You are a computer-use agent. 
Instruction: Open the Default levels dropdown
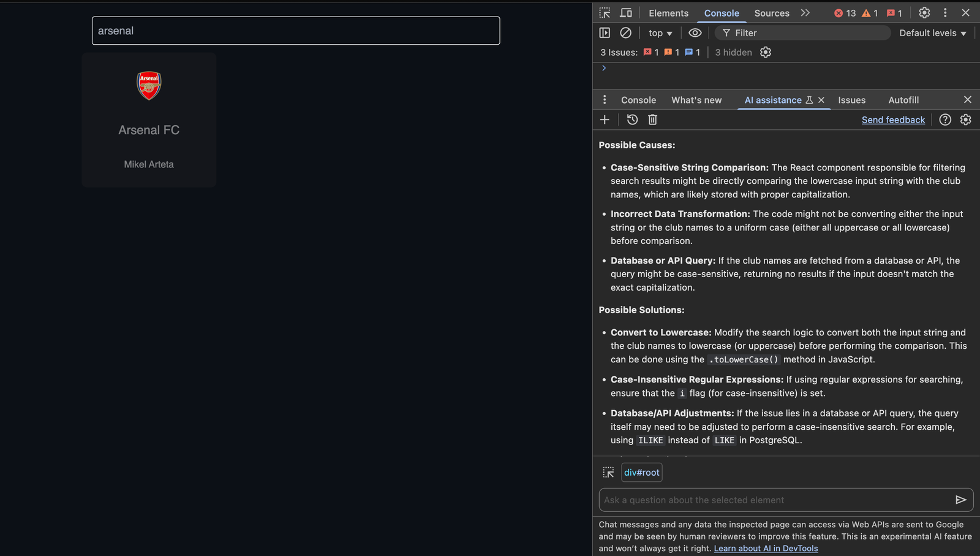point(932,33)
